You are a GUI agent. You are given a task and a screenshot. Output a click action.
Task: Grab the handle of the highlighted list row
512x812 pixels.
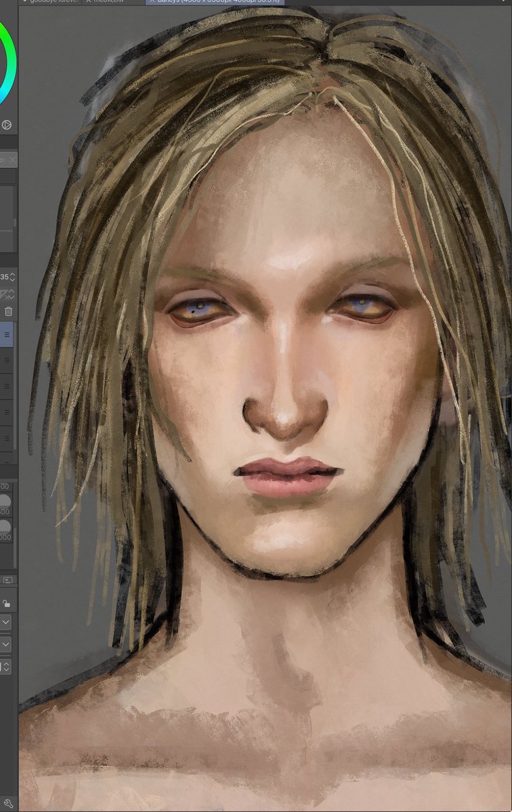[x=7, y=334]
